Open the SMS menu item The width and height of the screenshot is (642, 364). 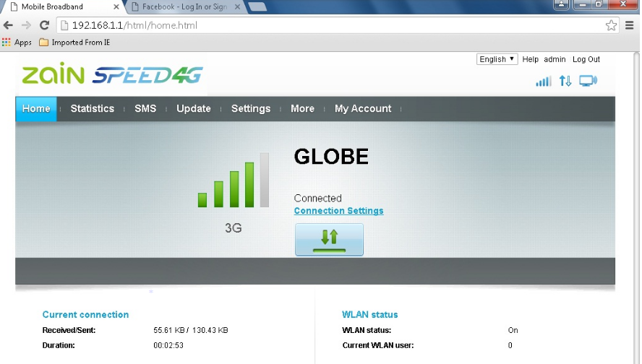tap(145, 109)
